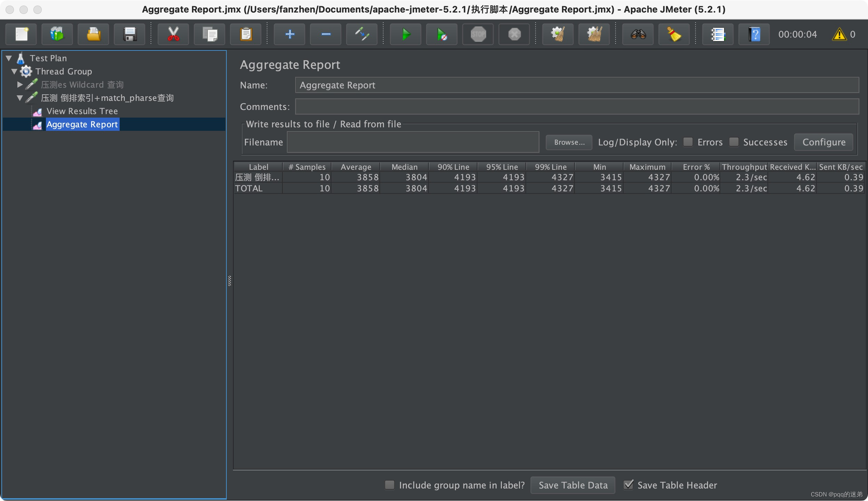The height and width of the screenshot is (501, 868).
Task: Click the Sent KB/sec column header
Action: (841, 167)
